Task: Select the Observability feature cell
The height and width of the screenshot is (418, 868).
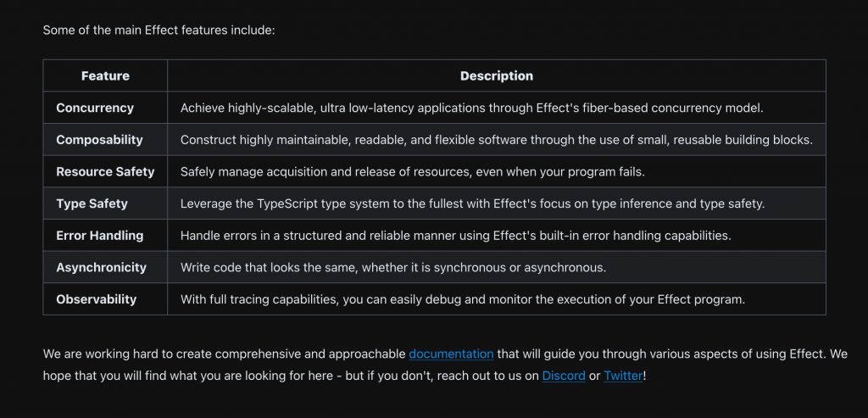Action: point(96,299)
